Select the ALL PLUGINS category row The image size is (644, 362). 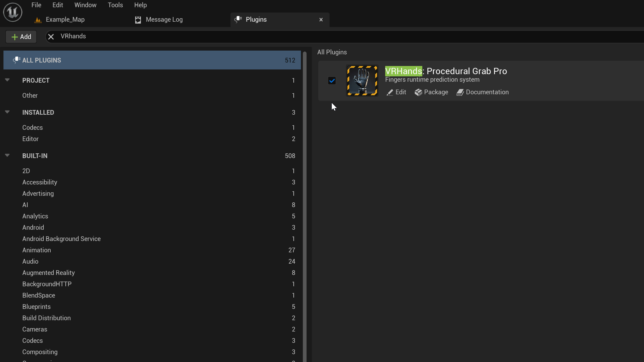[x=152, y=60]
